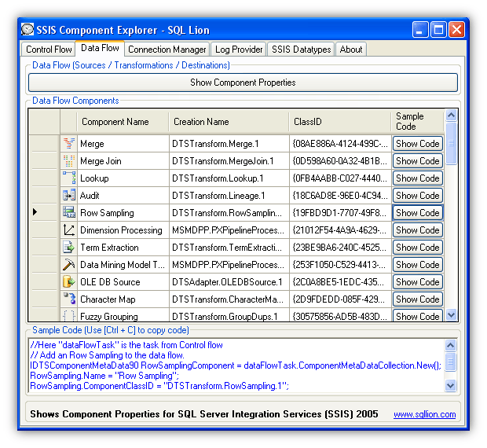Click the components grid scroll up arrow
The height and width of the screenshot is (448, 487).
pos(451,116)
